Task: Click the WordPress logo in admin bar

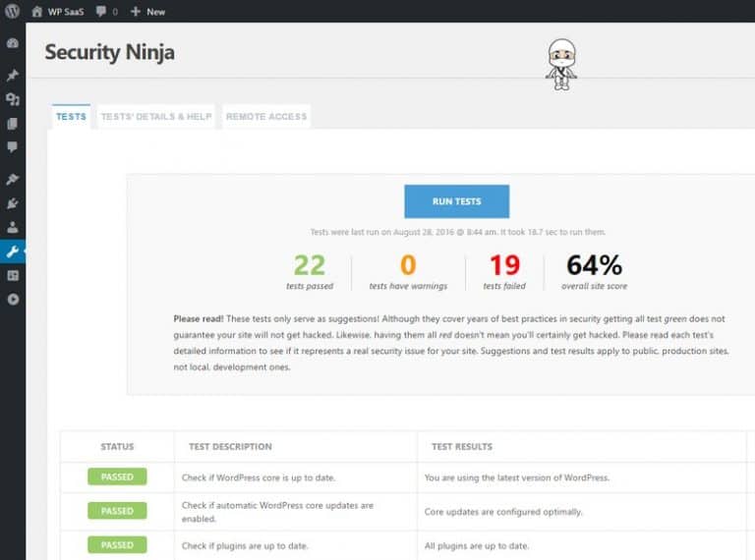Action: (12, 12)
